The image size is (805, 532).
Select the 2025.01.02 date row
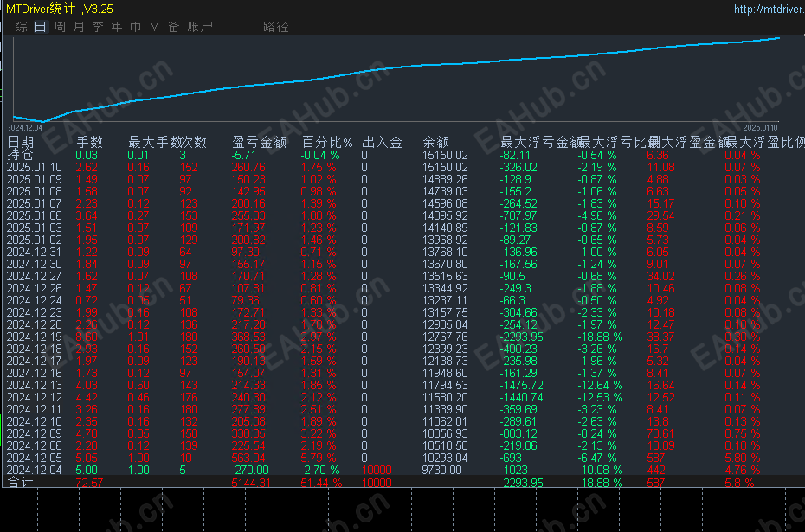[34, 240]
